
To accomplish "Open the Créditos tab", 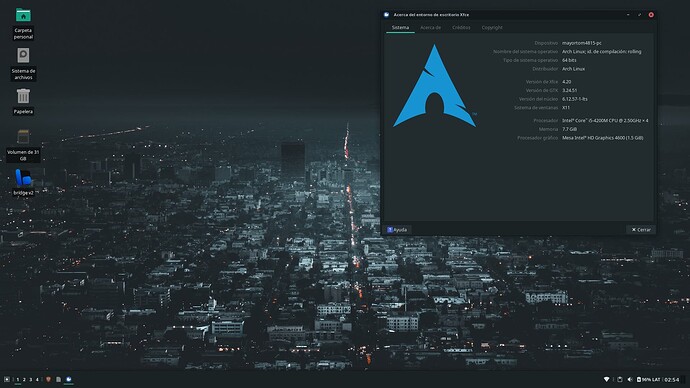I will (x=461, y=27).
